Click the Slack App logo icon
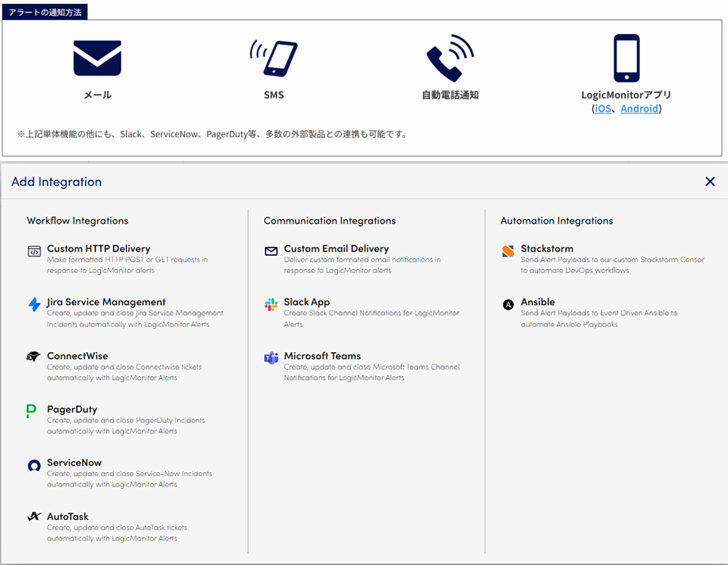This screenshot has width=728, height=565. 271,305
